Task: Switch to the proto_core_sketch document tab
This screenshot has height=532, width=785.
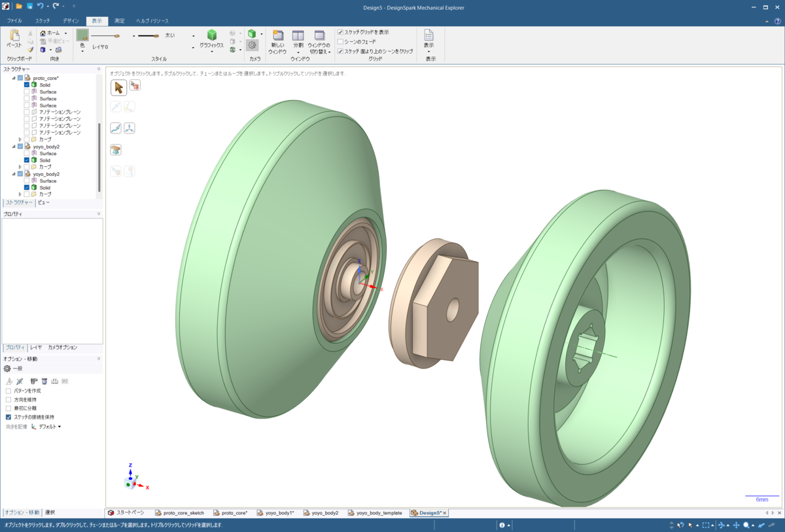Action: click(179, 513)
